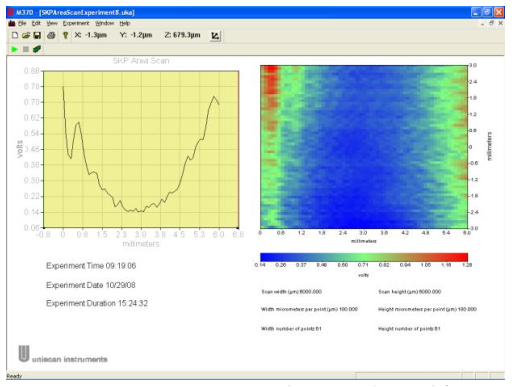This screenshot has height=387, width=514.
Task: Open the Window menu
Action: [105, 23]
